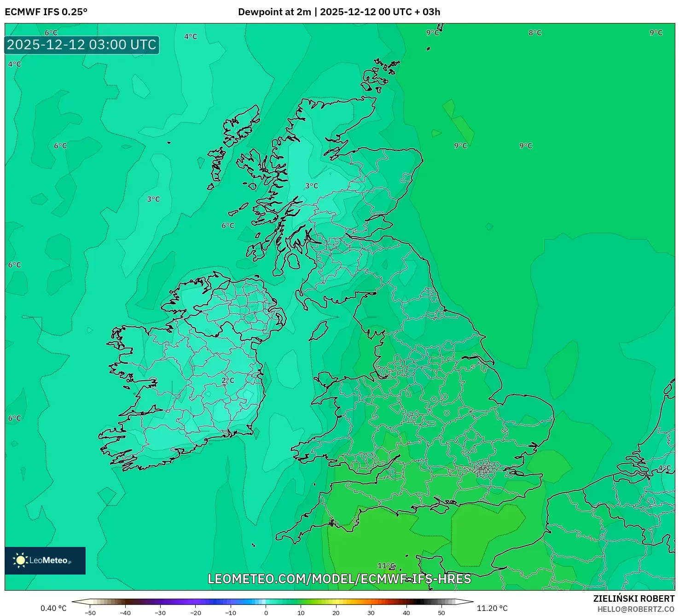
Task: Click the dewpoint color scale bar
Action: tap(273, 601)
